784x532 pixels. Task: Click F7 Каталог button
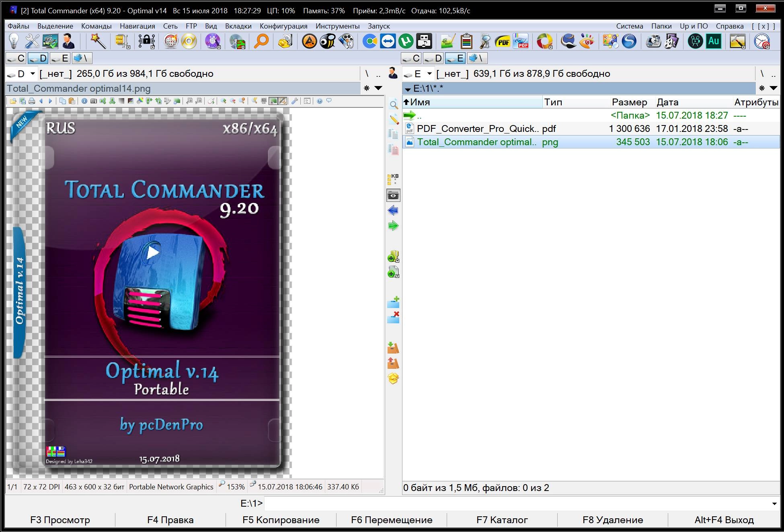502,520
